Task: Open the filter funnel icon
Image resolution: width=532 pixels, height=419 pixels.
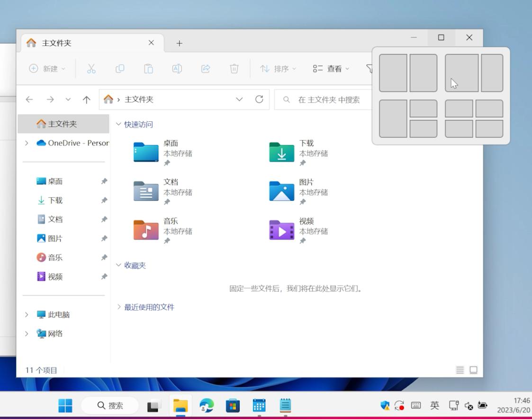Action: 370,68
